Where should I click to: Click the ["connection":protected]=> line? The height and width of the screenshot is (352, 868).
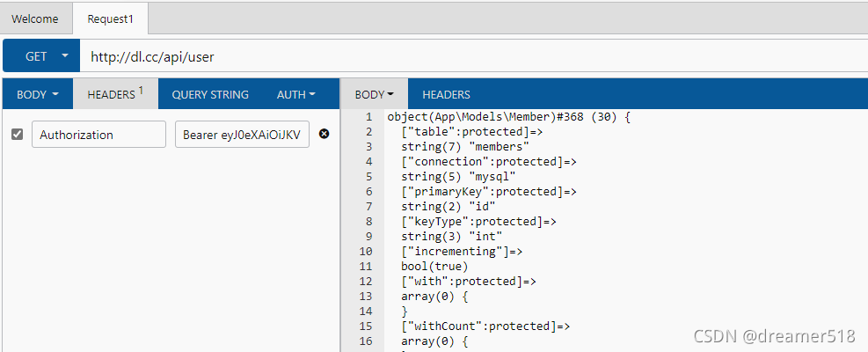coord(489,162)
